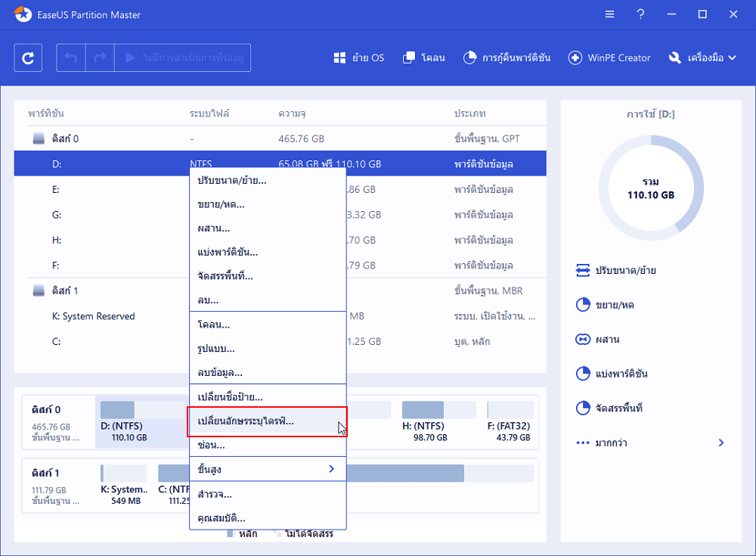This screenshot has height=556, width=756.
Task: Click ผสาน merge icon in right panel
Action: click(582, 340)
